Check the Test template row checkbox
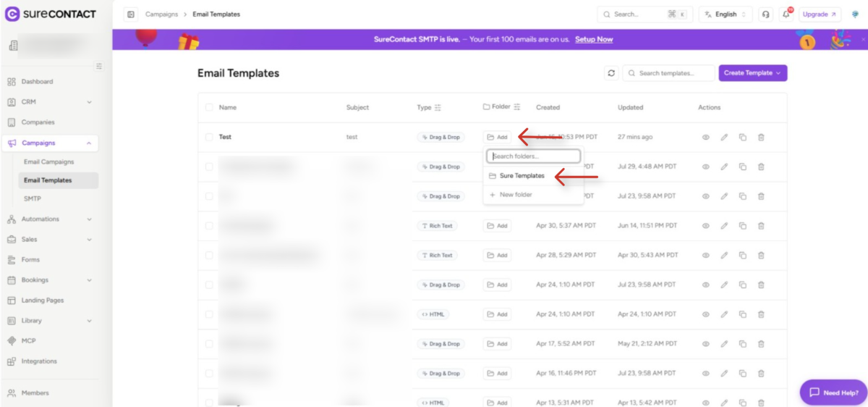This screenshot has height=407, width=868. point(209,137)
